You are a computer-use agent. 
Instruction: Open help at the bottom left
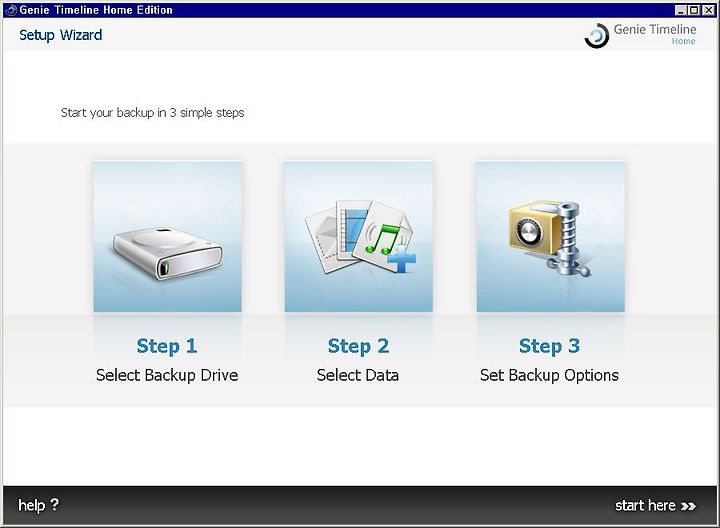[39, 505]
